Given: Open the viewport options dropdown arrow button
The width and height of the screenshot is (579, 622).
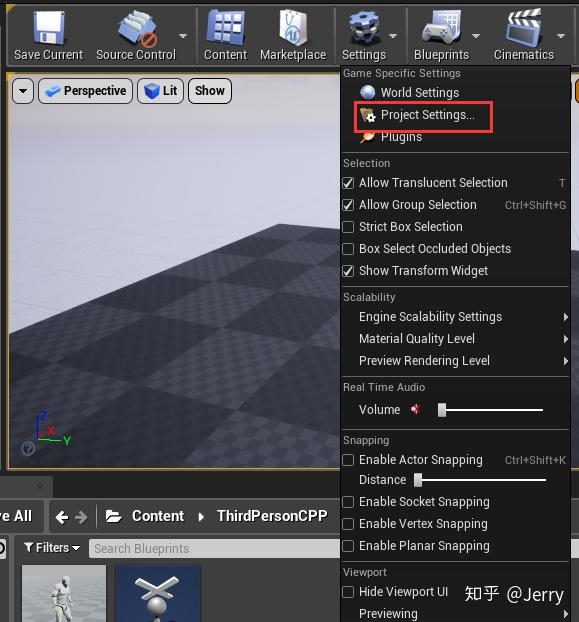Looking at the screenshot, I should (x=23, y=91).
